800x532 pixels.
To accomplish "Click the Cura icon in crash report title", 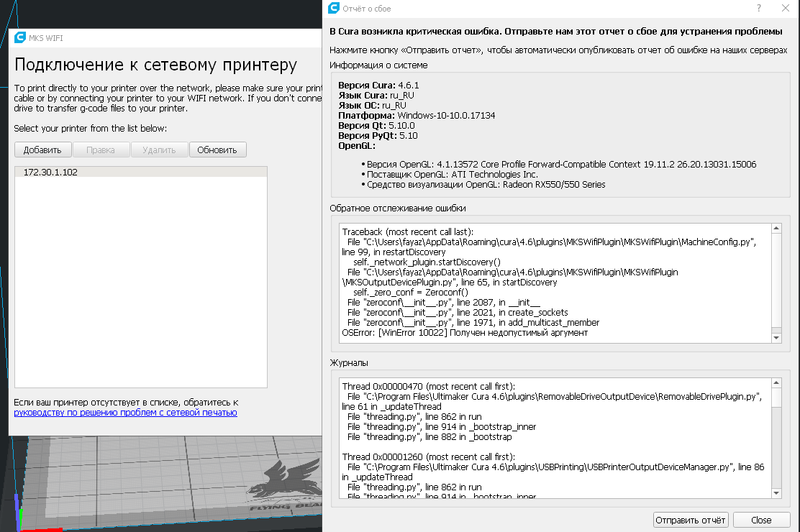I will (334, 8).
